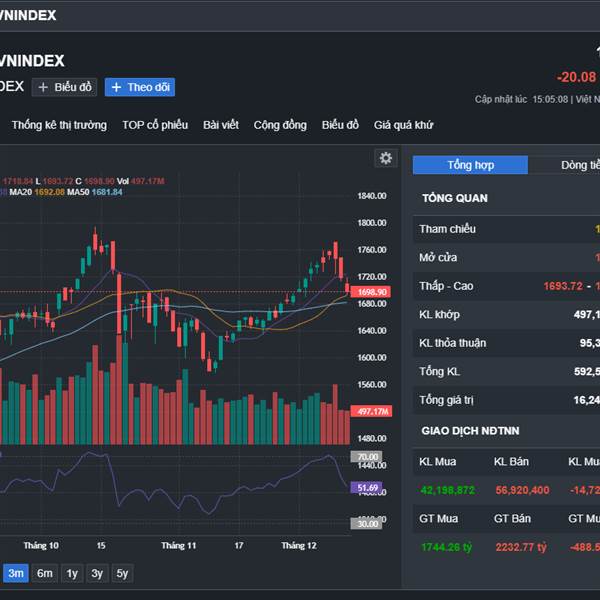This screenshot has height=600, width=600.
Task: Click the Thấp - Cao row
Action: (506, 286)
